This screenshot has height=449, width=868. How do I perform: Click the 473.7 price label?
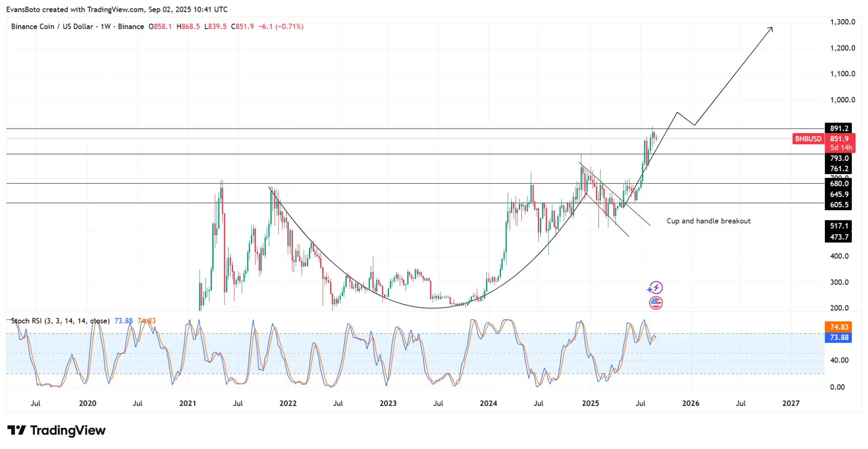pyautogui.click(x=839, y=237)
